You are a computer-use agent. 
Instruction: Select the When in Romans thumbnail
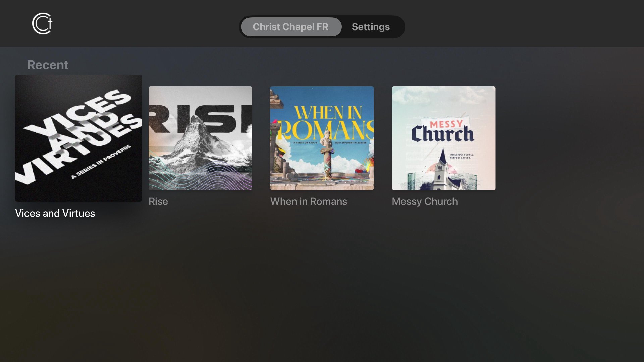pos(322,138)
